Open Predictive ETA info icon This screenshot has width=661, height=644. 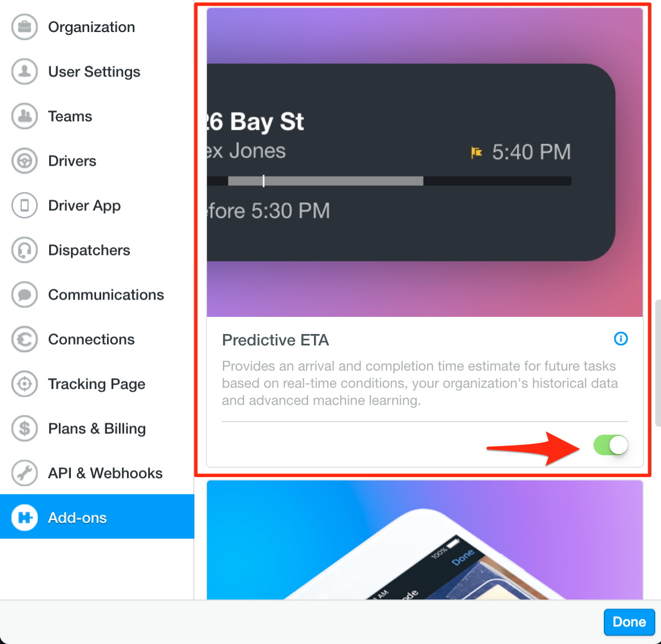click(620, 339)
